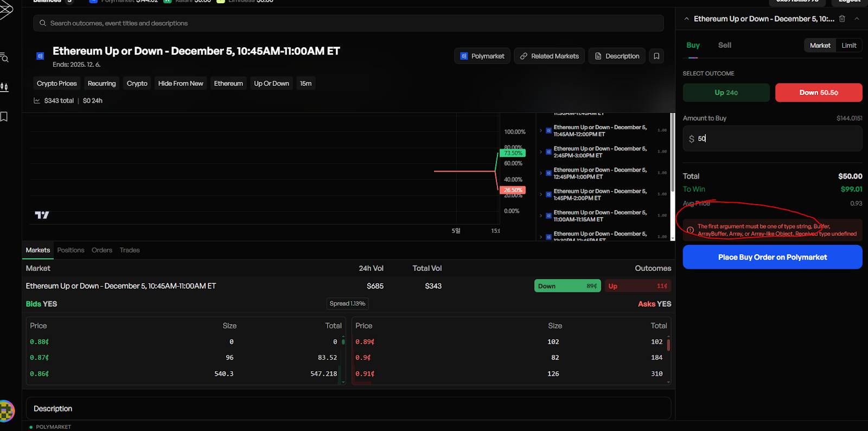This screenshot has width=868, height=431.
Task: Click the Recurring tag
Action: (x=101, y=84)
